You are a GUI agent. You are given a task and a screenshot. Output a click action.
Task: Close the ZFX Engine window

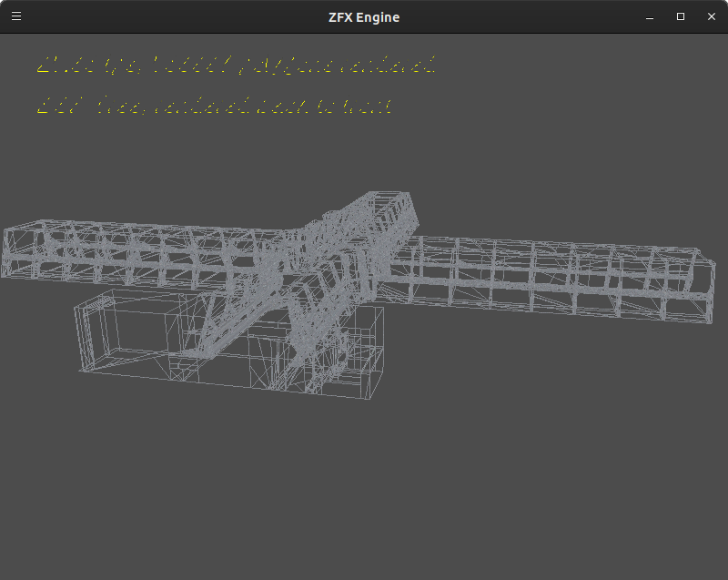712,16
